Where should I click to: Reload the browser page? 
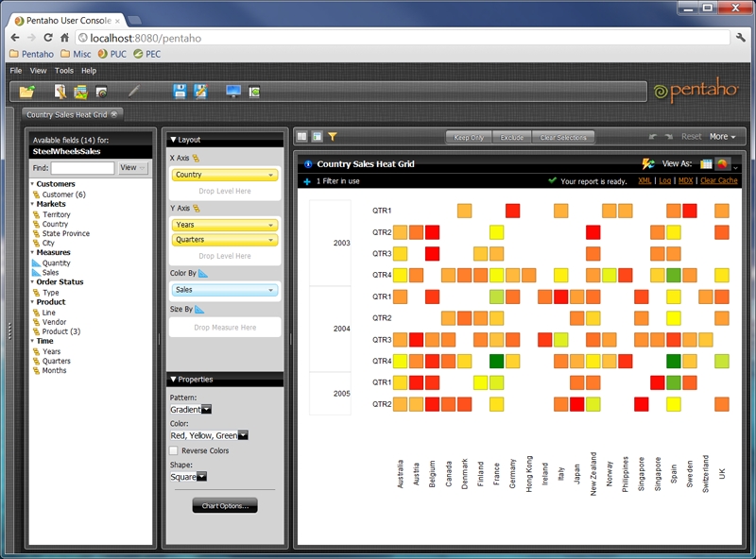[x=48, y=38]
